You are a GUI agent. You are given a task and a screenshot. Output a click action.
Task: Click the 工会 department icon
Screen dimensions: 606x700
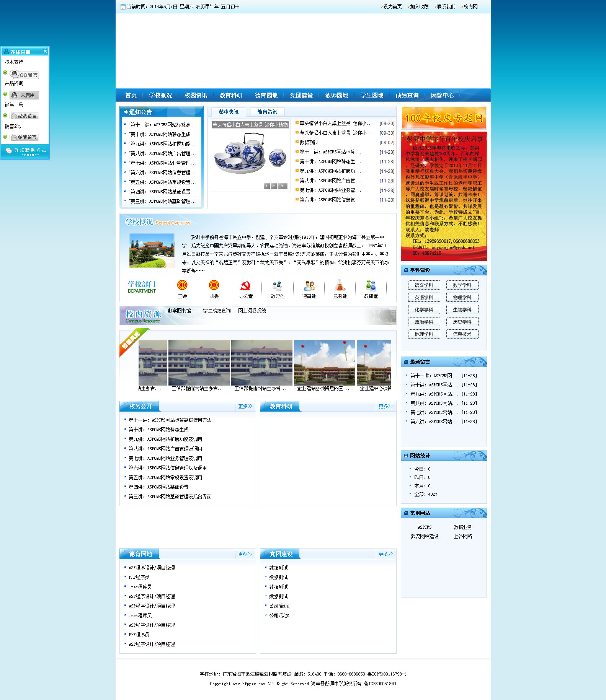(x=182, y=285)
